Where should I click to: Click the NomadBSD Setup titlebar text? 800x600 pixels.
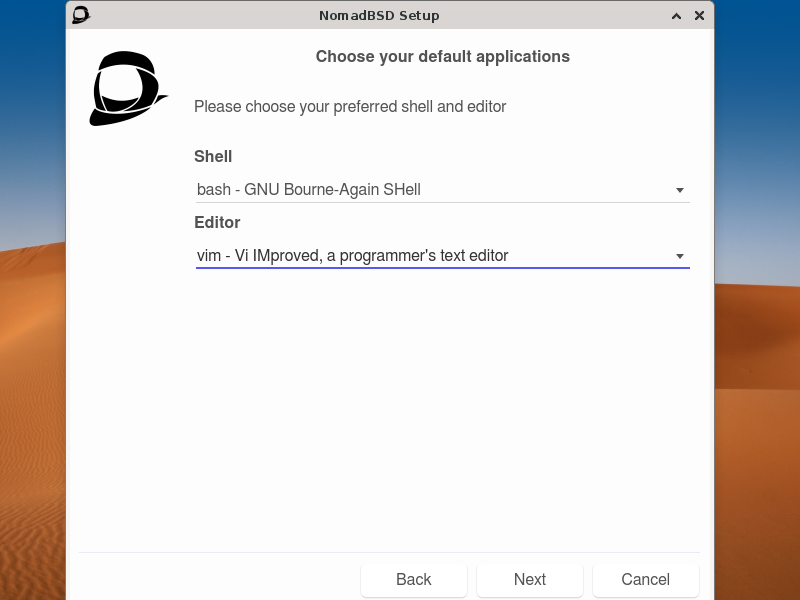point(379,15)
